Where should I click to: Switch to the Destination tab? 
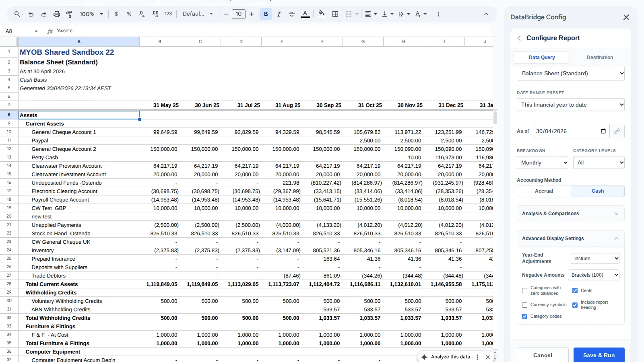pyautogui.click(x=600, y=58)
